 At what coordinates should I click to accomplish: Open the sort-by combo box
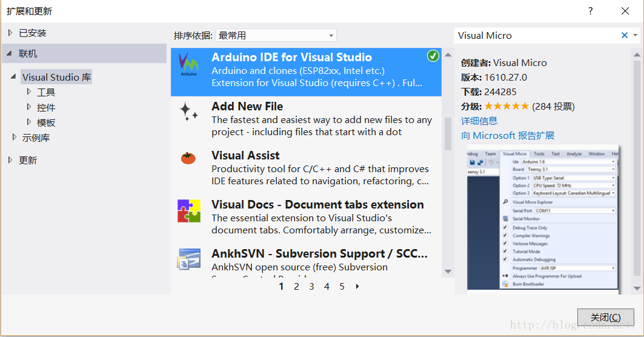pos(276,35)
